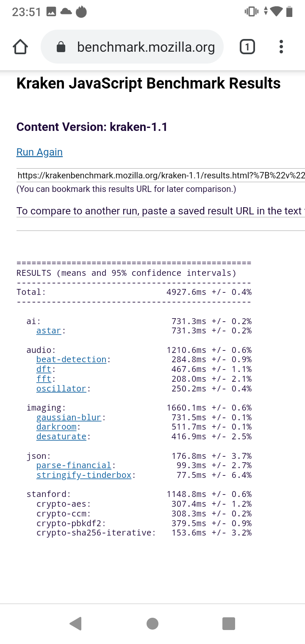305x644 pixels.
Task: Open the parse-financial test link
Action: tap(74, 466)
